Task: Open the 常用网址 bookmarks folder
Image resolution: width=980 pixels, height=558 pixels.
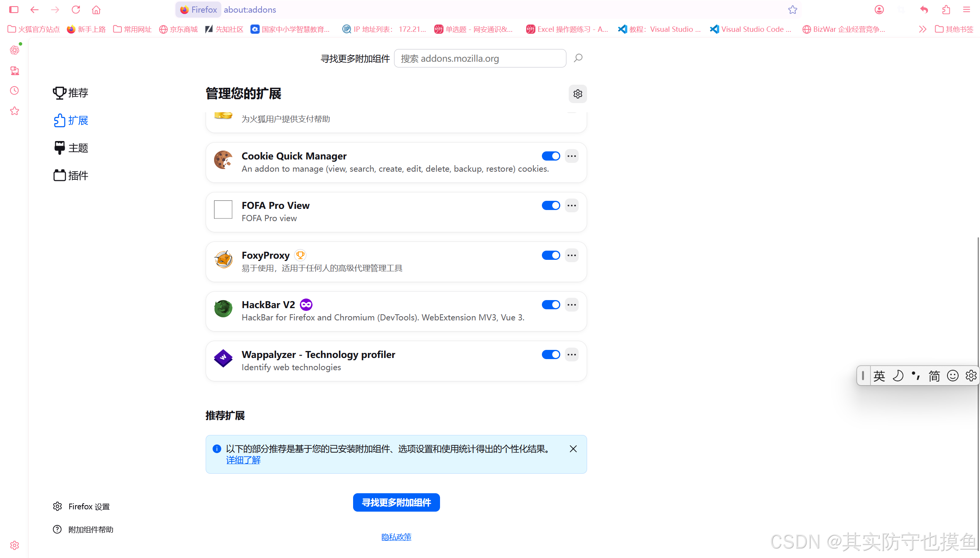Action: pos(132,29)
